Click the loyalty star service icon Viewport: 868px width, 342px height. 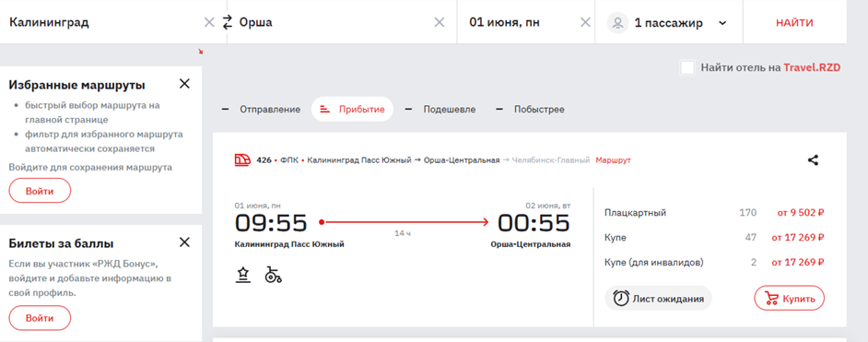(243, 274)
